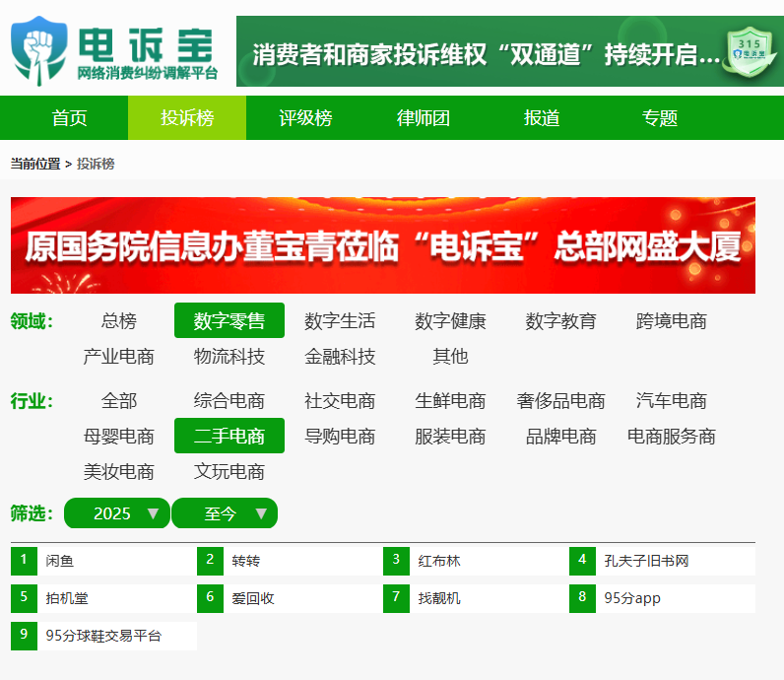Image resolution: width=784 pixels, height=680 pixels.
Task: Choose 全部 industry filter
Action: pos(119,401)
